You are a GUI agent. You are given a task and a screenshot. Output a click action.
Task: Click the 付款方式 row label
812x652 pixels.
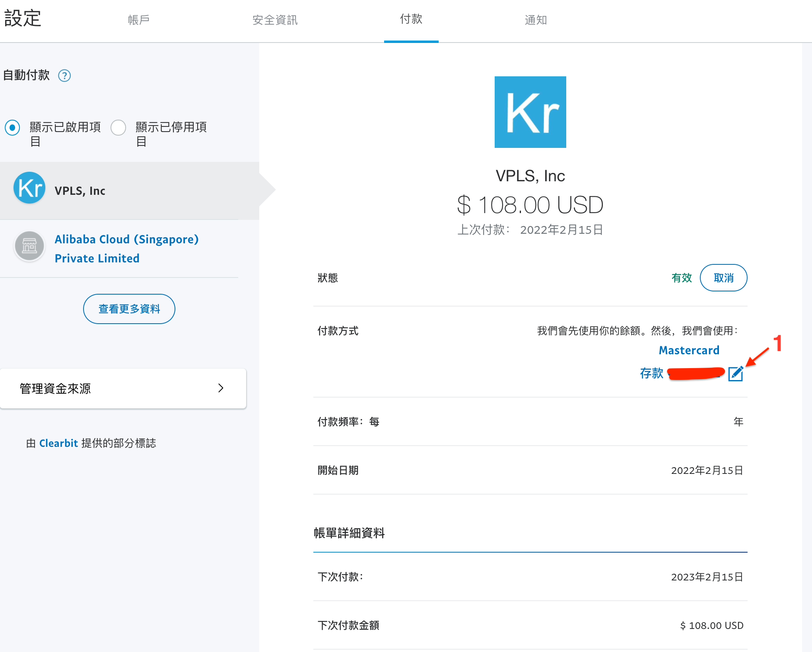[338, 331]
